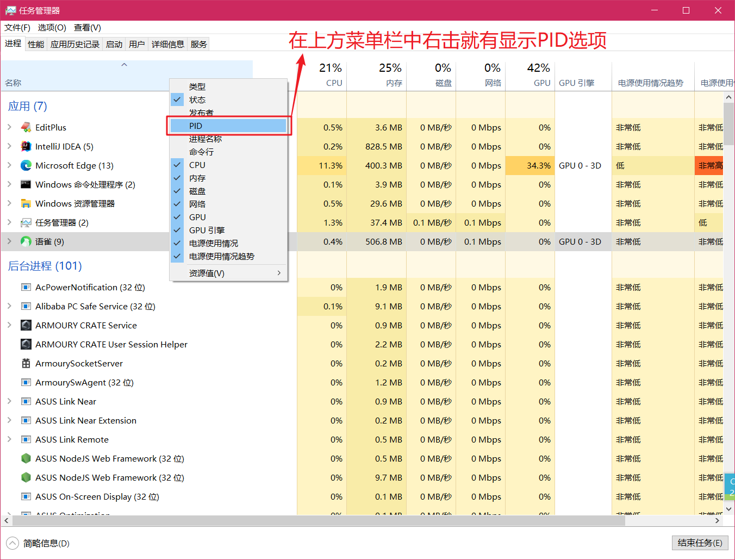Screen dimensions: 735x560
Task: Sort by the 内存 column header
Action: tap(377, 75)
